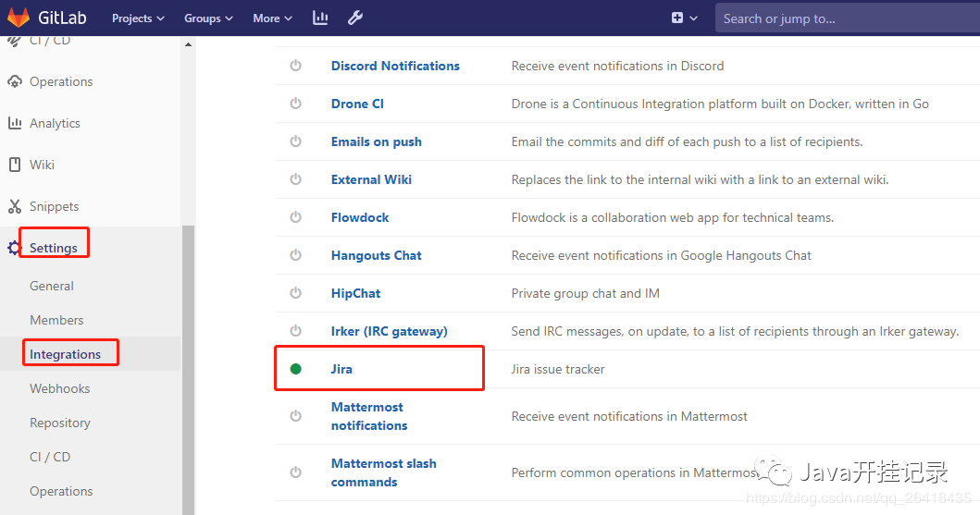
Task: Open Irker (IRC gateway) integration
Action: pos(390,332)
